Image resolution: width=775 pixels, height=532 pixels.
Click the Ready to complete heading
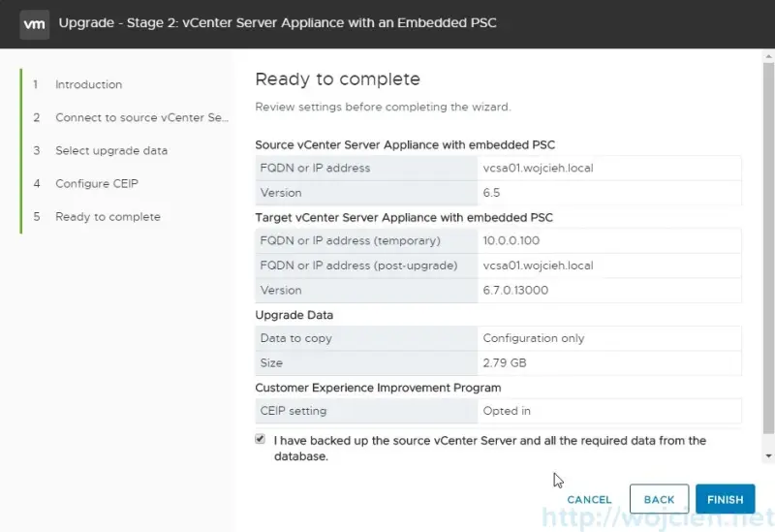337,79
